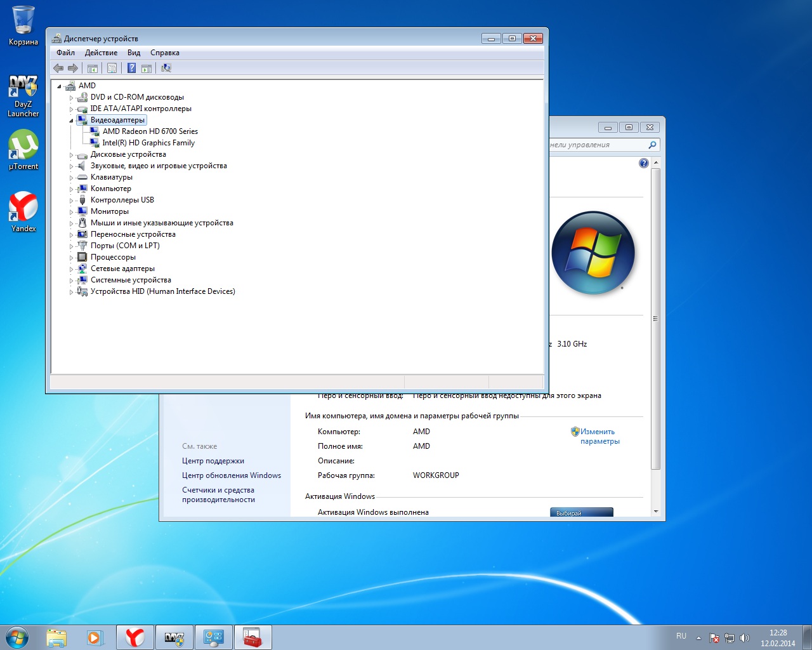Click the System window scroll-down arrow
Screen dimensions: 812x650
(655, 512)
